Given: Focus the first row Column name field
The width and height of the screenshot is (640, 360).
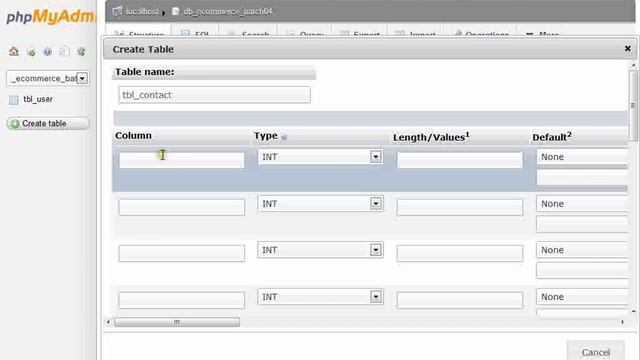Looking at the screenshot, I should (x=182, y=160).
